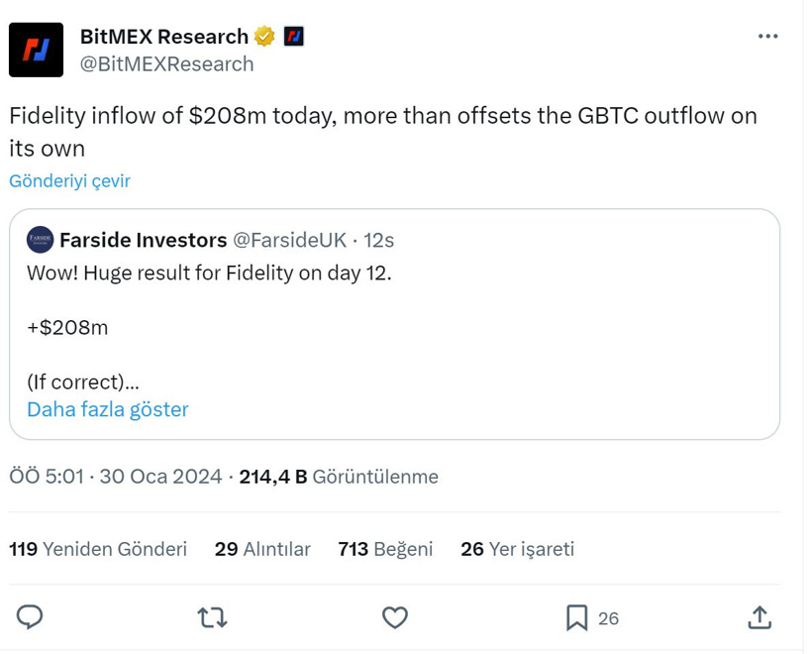Image resolution: width=812 pixels, height=654 pixels.
Task: Click the BitMEX Research profile avatar
Action: click(x=36, y=50)
